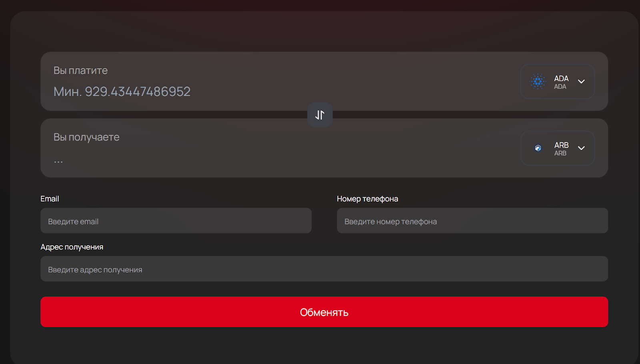Click the swap currencies arrows icon
640x364 pixels.
coord(320,115)
